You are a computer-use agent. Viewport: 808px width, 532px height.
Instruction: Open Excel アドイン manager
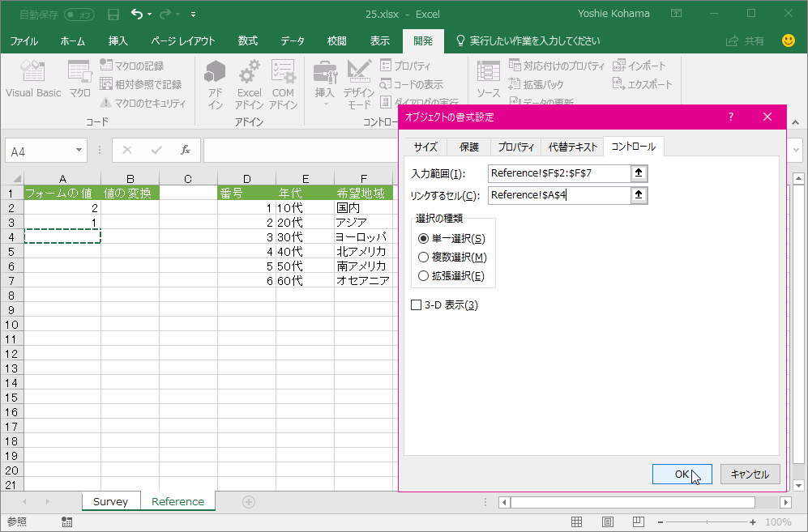(x=249, y=85)
